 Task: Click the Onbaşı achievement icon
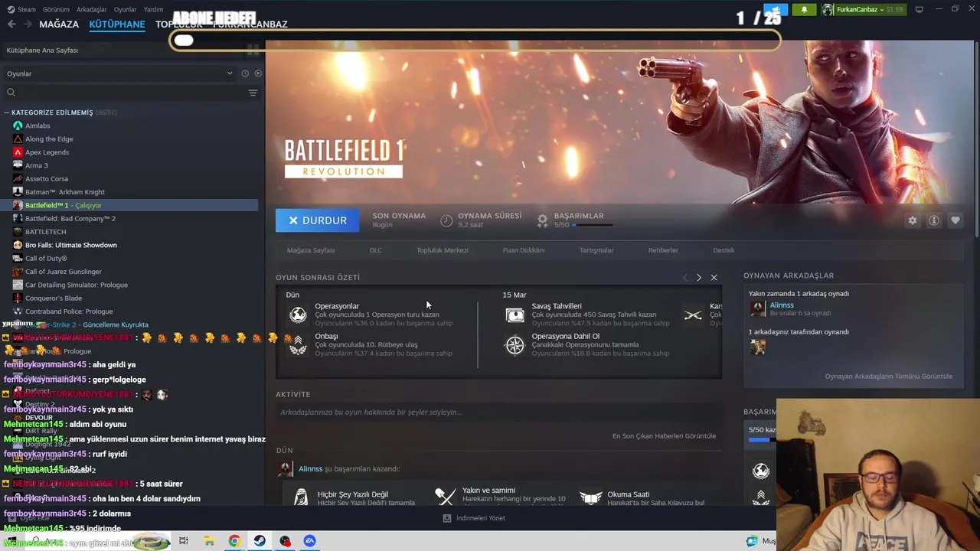[x=298, y=345]
